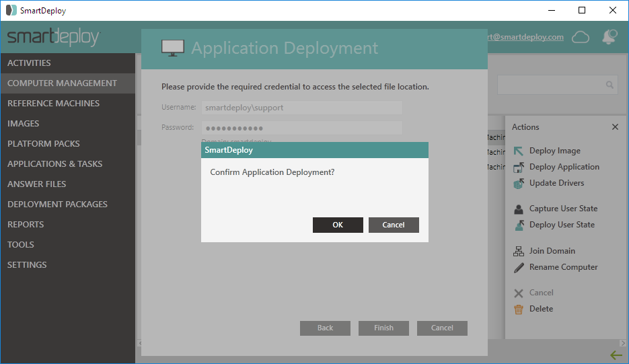629x364 pixels.
Task: Click the search box magnifier
Action: [609, 85]
